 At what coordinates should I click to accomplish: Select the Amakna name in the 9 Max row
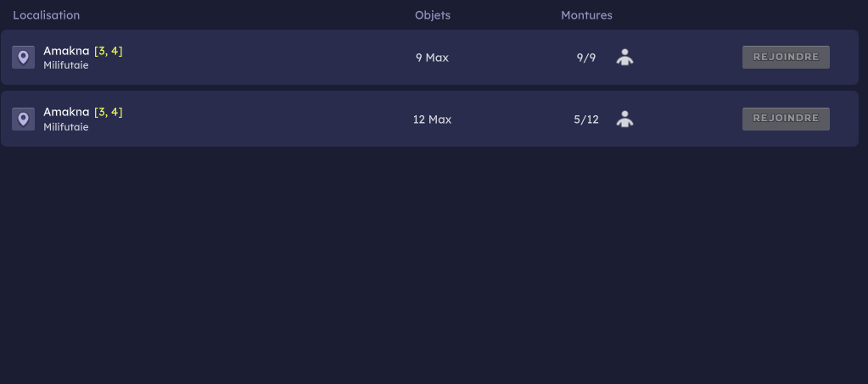coord(66,51)
